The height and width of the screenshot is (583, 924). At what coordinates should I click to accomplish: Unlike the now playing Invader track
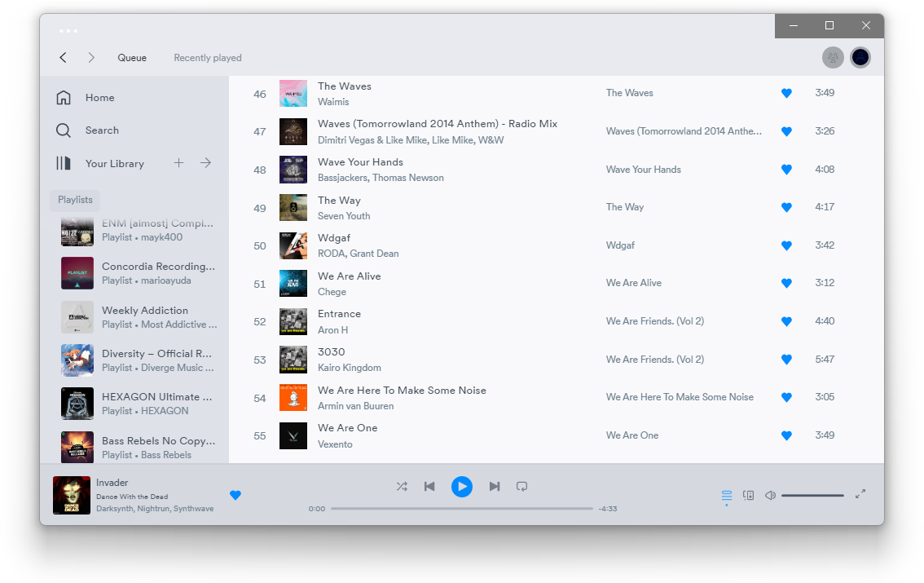point(235,495)
